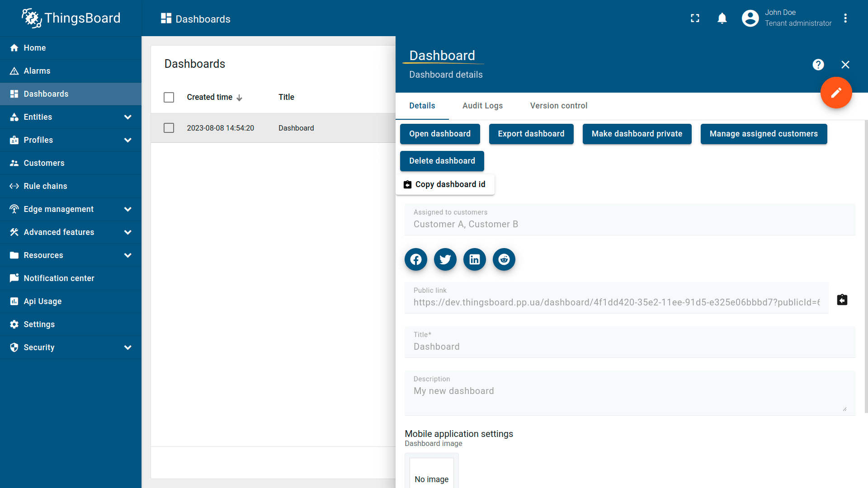Share dashboard on Twitter
The height and width of the screenshot is (488, 868).
tap(445, 259)
